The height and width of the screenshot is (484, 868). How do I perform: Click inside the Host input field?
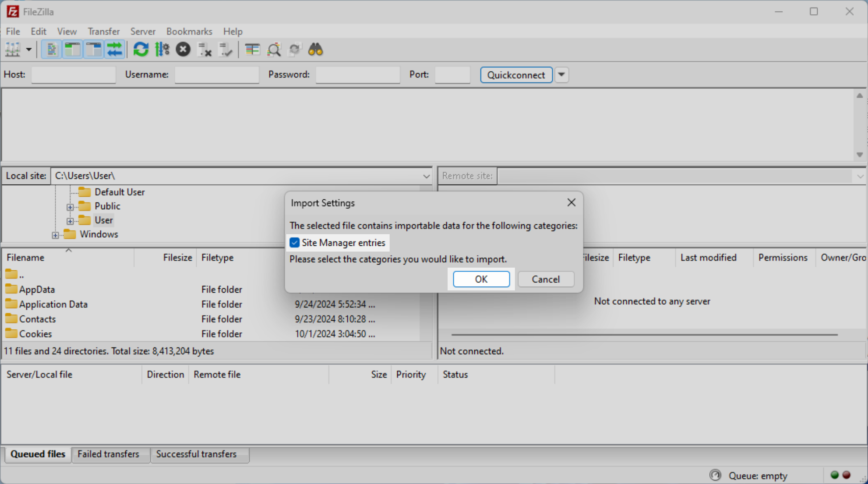click(73, 74)
